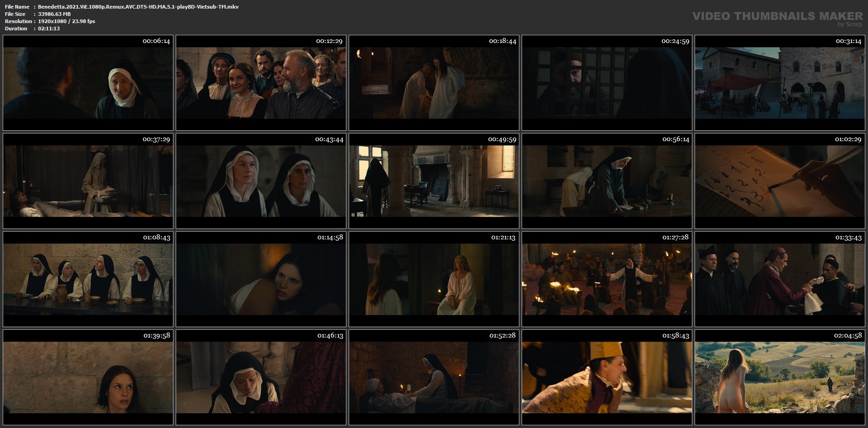The width and height of the screenshot is (868, 428).
Task: Open the candlelit thumbnail at 01:52:28
Action: (x=434, y=377)
